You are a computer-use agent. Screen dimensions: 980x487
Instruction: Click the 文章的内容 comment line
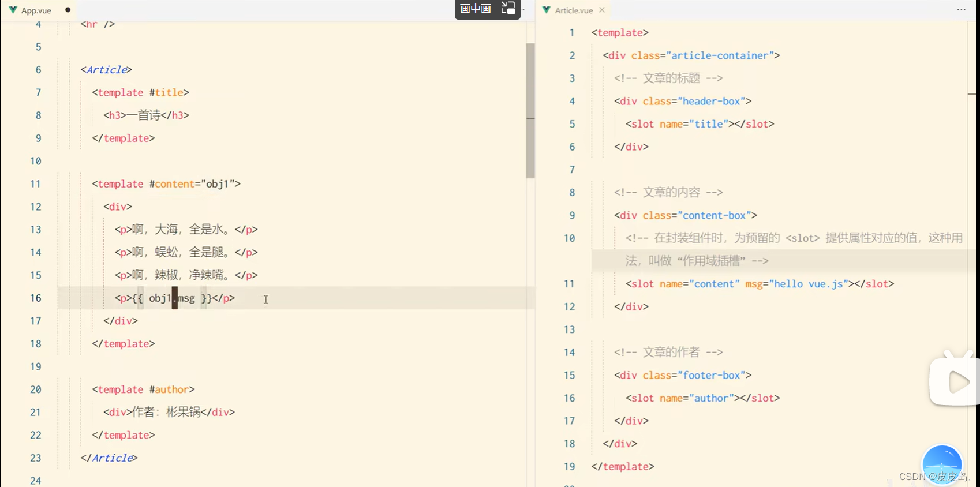pos(668,192)
